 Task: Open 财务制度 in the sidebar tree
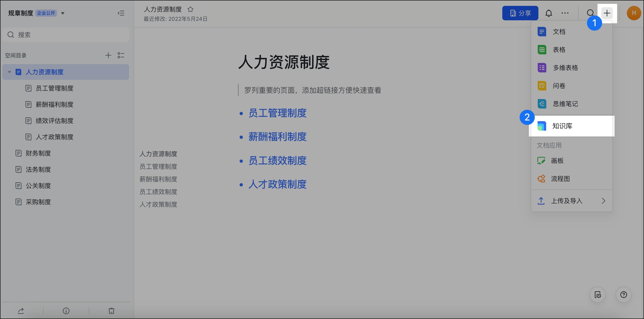coord(38,153)
